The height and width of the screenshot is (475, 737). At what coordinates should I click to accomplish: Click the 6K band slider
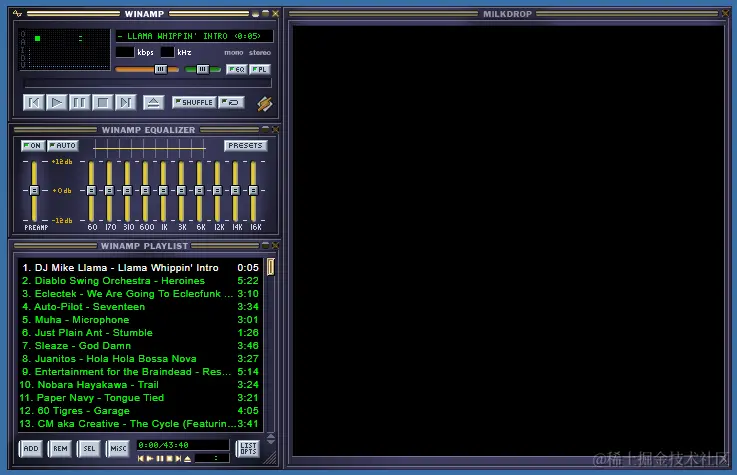(199, 190)
